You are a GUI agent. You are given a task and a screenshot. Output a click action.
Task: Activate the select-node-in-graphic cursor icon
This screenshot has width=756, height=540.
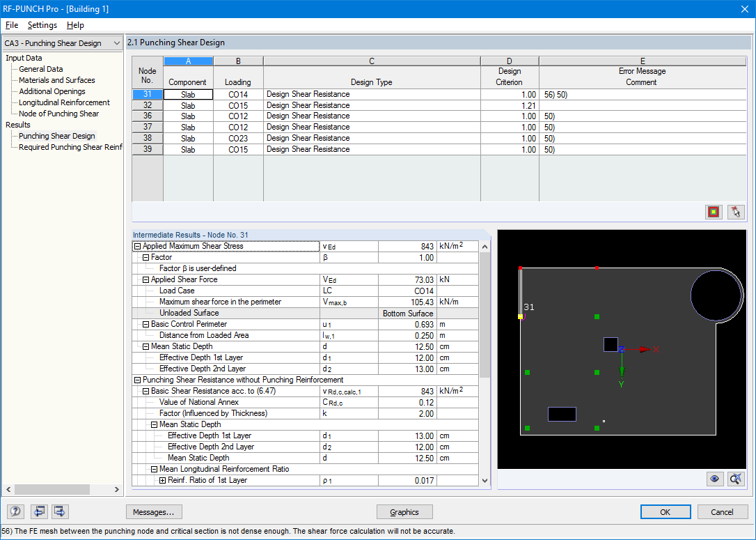click(736, 212)
